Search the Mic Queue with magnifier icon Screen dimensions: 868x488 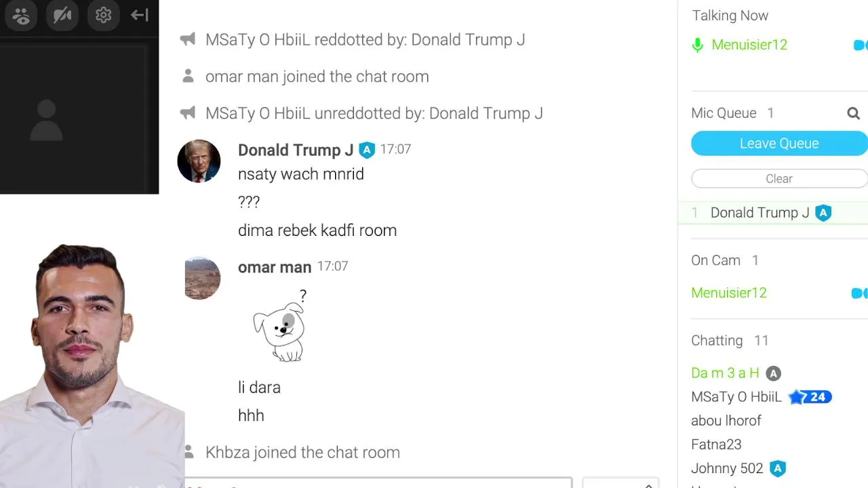[x=853, y=113]
